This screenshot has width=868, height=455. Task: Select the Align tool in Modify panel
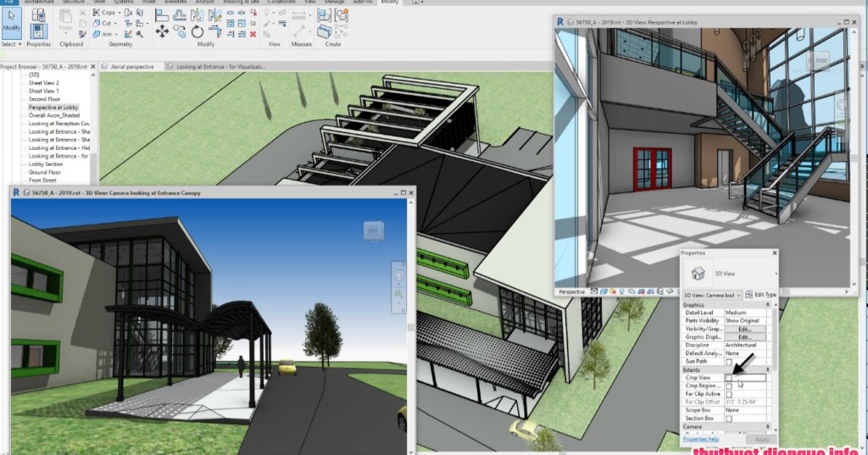(162, 14)
